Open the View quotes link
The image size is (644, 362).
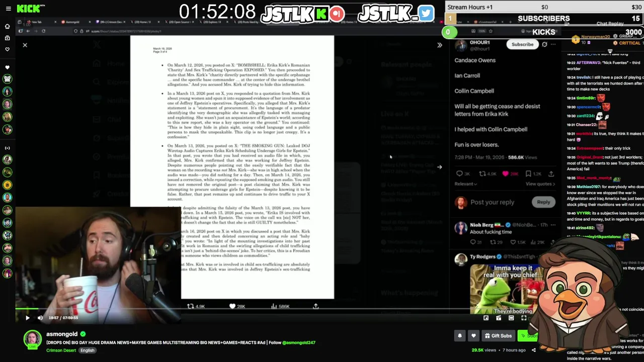coord(540,184)
